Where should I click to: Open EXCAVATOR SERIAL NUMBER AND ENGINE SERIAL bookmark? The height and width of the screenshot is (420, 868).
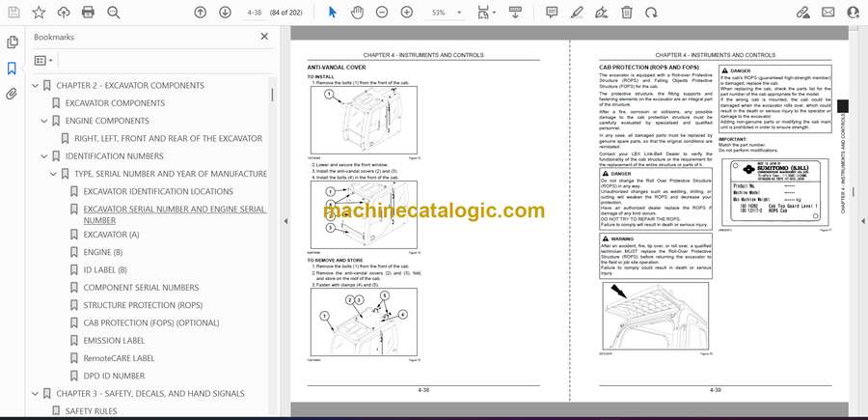[175, 214]
